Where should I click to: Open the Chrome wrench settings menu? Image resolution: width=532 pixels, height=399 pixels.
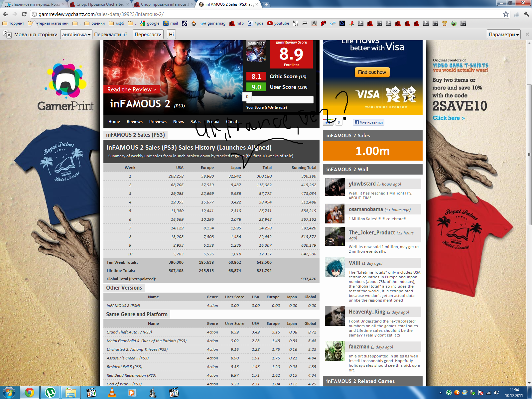pyautogui.click(x=526, y=14)
